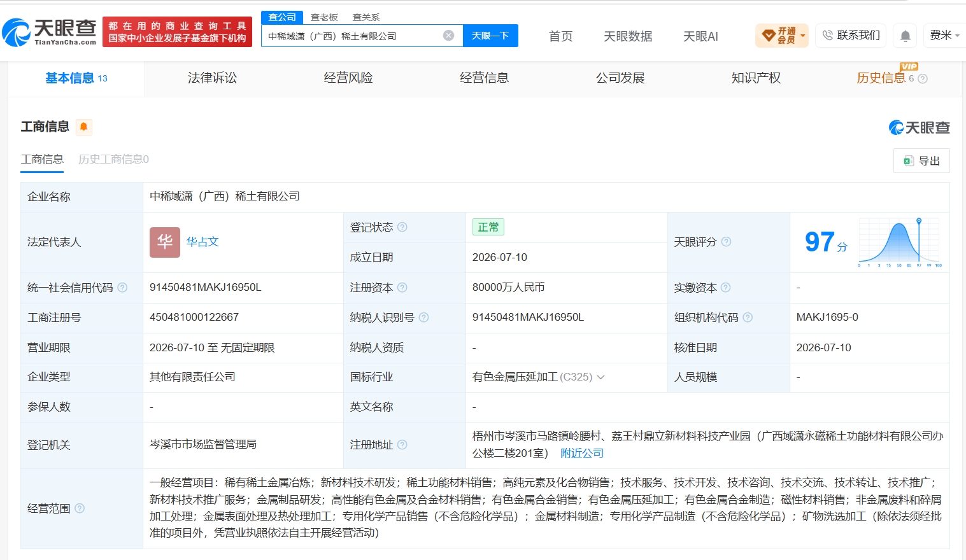Select the 其他有限责任公司 enterprise type
The image size is (966, 560).
click(192, 377)
